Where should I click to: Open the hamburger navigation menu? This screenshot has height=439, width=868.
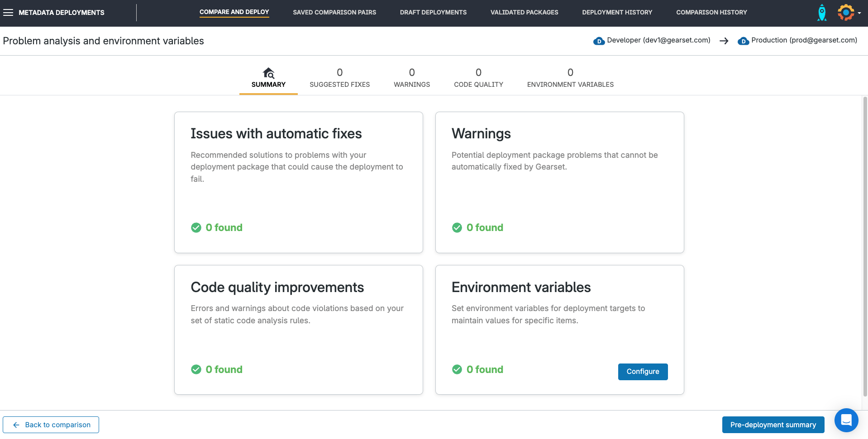point(8,12)
